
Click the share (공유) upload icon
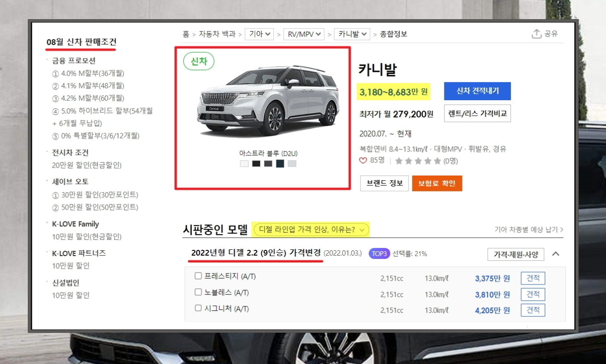(x=536, y=34)
